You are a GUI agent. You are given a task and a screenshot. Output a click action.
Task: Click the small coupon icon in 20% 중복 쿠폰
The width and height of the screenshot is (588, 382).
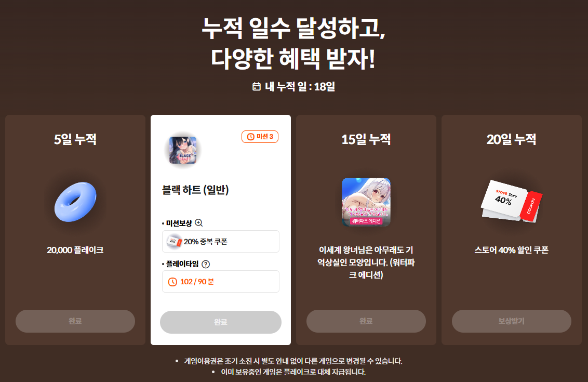175,242
